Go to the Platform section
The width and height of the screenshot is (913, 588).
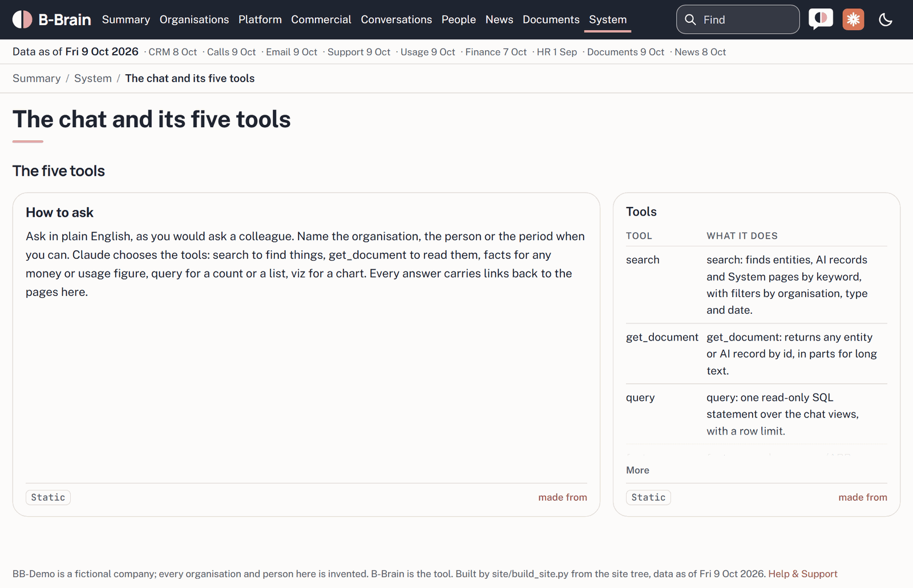click(260, 19)
